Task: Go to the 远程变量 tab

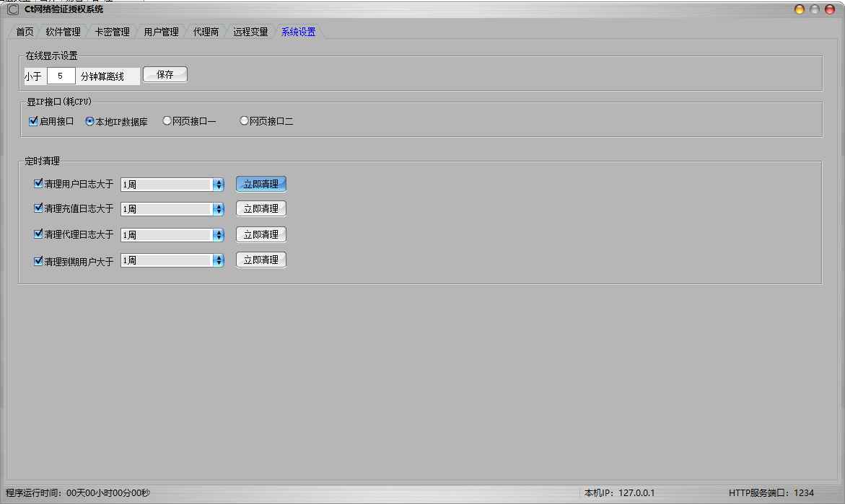Action: (x=250, y=32)
